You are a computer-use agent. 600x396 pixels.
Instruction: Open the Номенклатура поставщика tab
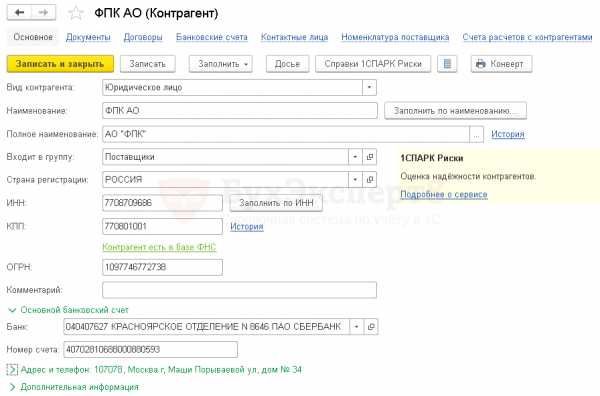395,37
